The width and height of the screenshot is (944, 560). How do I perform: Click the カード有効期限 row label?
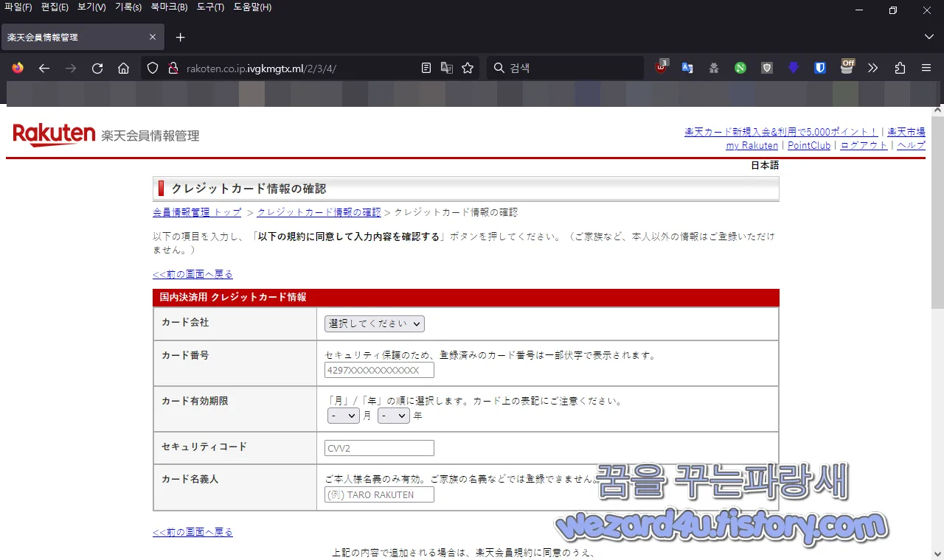point(195,401)
